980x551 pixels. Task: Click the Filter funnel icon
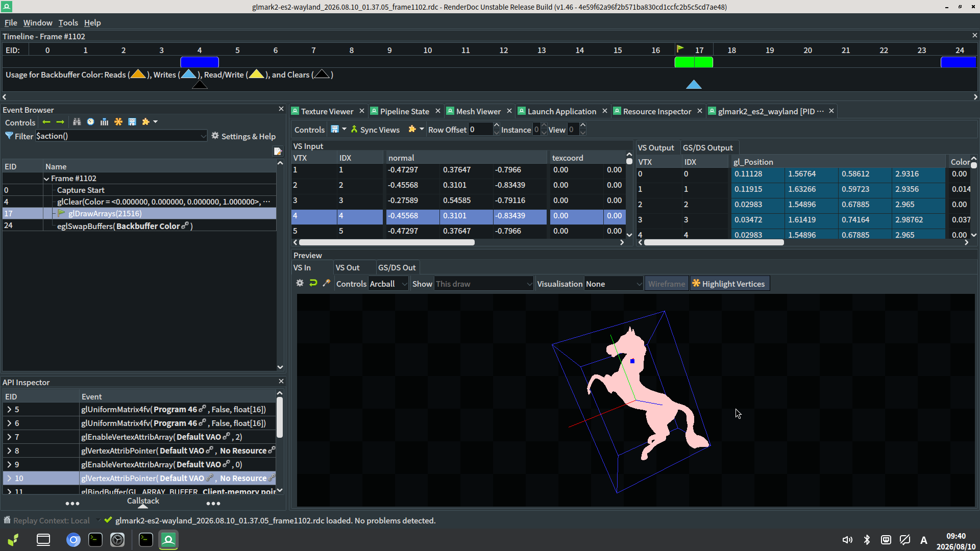tap(9, 136)
